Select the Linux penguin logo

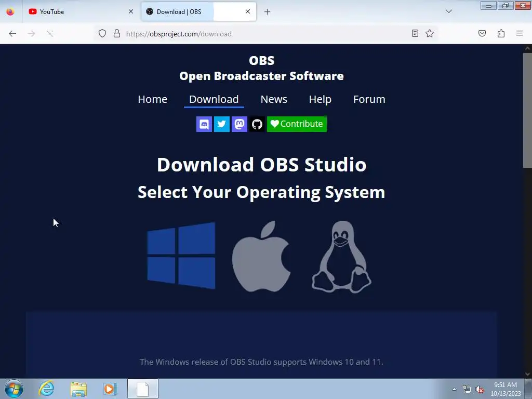pos(342,257)
